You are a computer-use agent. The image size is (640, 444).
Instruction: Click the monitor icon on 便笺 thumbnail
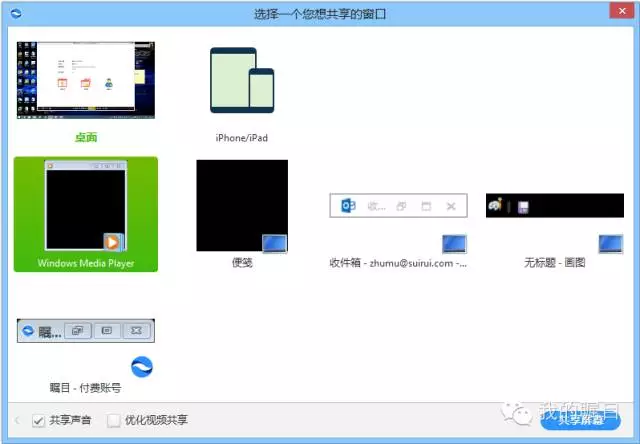click(x=273, y=243)
